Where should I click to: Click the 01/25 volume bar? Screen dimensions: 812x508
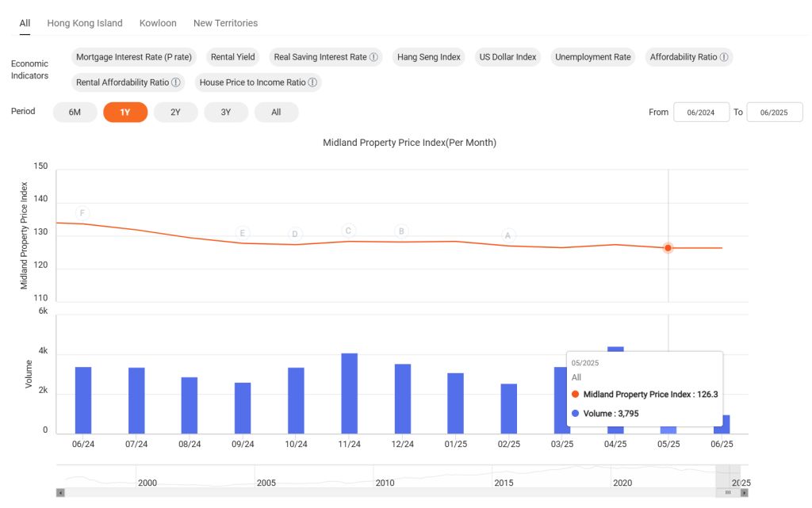point(456,403)
